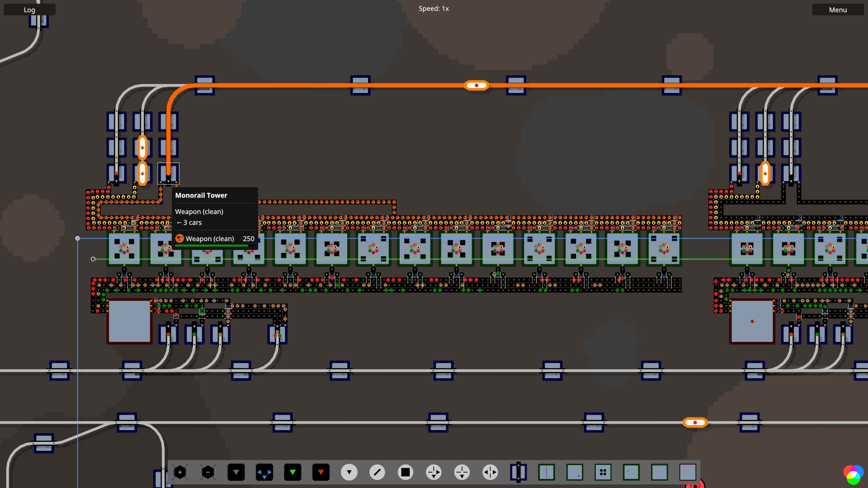Select the green-triangle input tool

click(292, 472)
